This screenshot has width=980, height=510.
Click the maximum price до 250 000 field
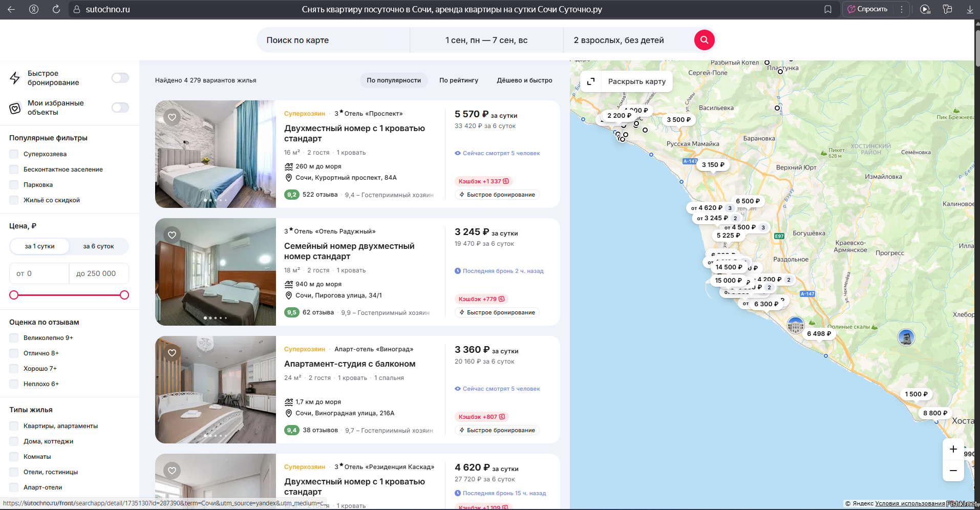(99, 273)
